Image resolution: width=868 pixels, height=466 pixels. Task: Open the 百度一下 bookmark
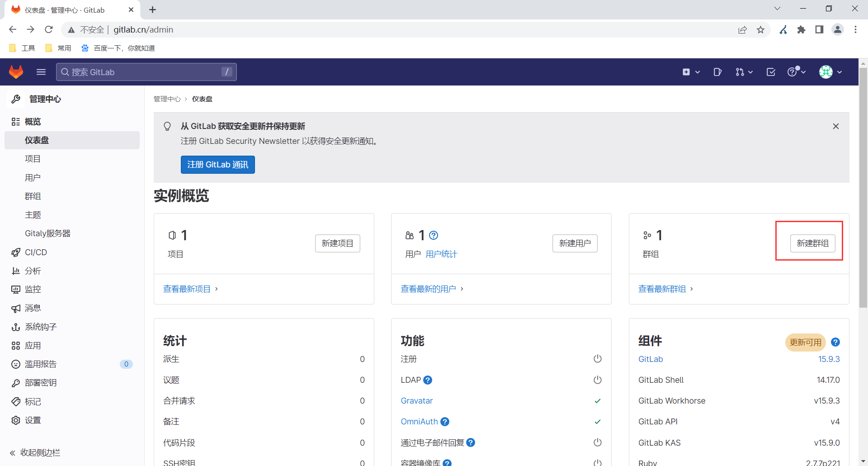(118, 48)
